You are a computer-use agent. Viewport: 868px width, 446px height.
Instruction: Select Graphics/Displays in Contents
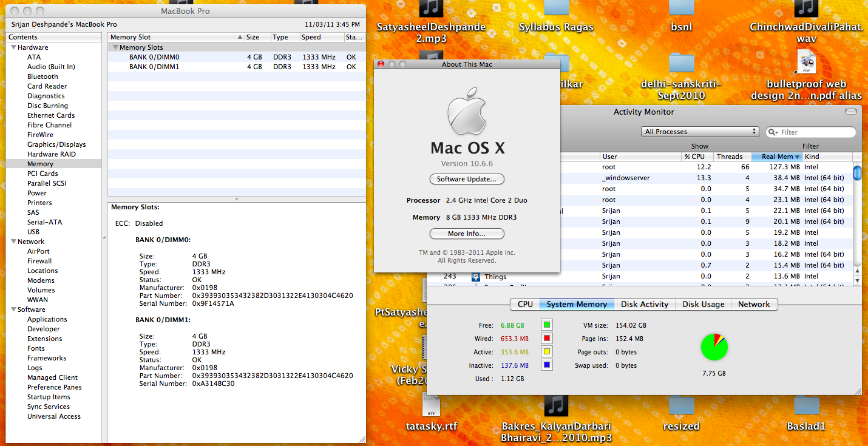tap(56, 144)
